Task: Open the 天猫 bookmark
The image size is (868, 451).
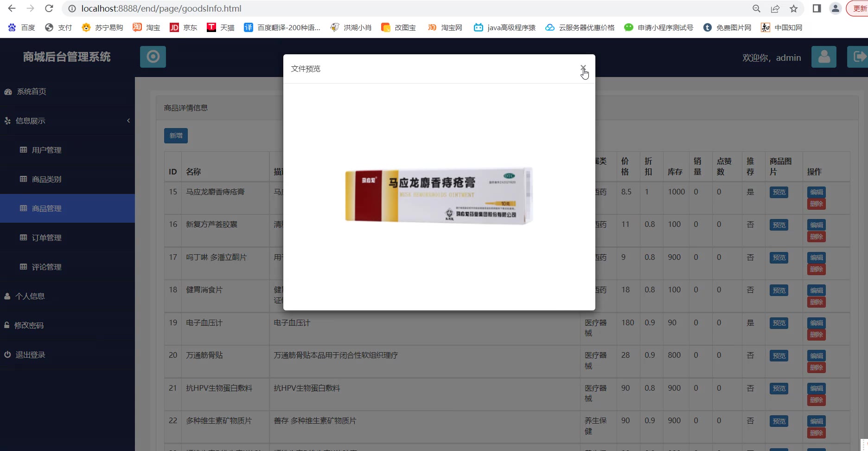Action: click(x=221, y=27)
